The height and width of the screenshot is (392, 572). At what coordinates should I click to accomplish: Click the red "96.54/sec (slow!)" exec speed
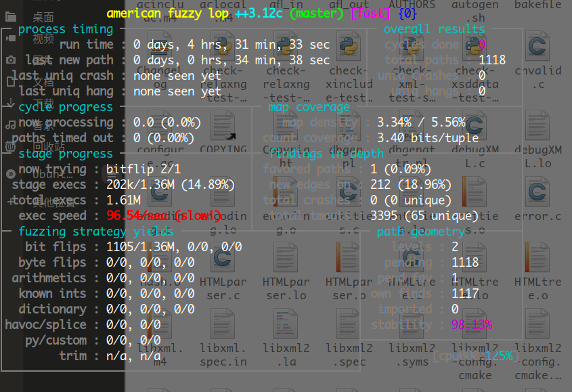pos(164,215)
